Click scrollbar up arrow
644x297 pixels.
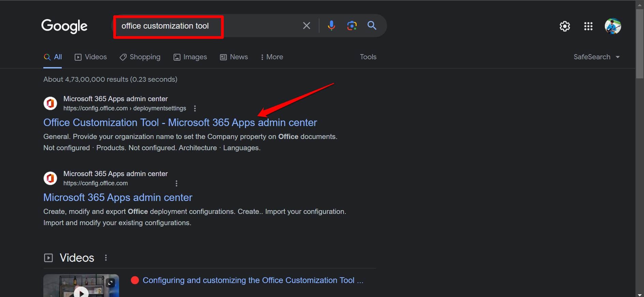coord(640,5)
